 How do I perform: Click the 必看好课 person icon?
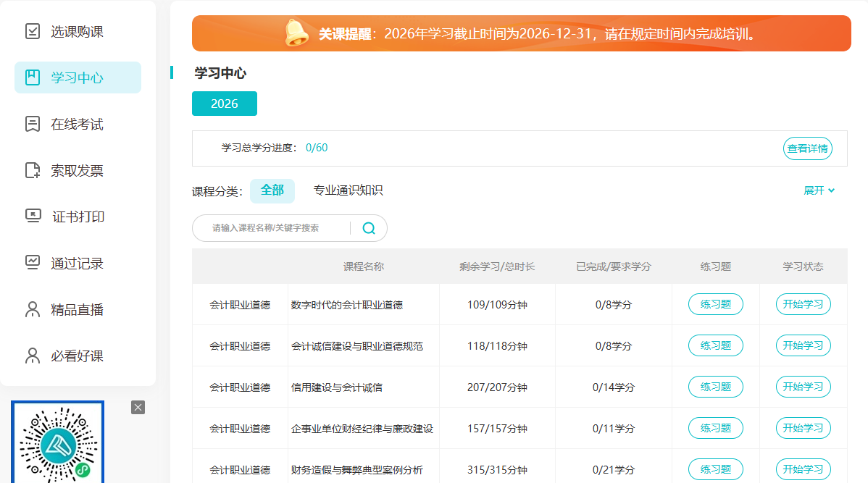(x=33, y=356)
